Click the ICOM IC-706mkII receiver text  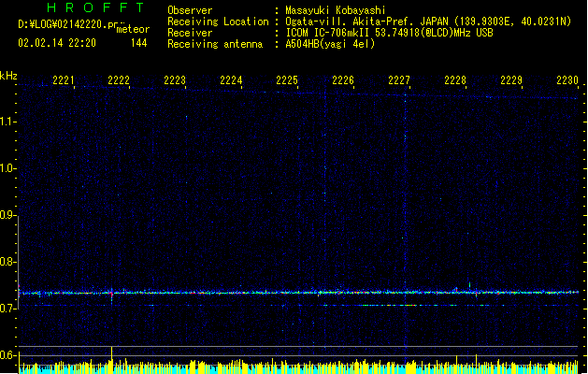pyautogui.click(x=389, y=33)
